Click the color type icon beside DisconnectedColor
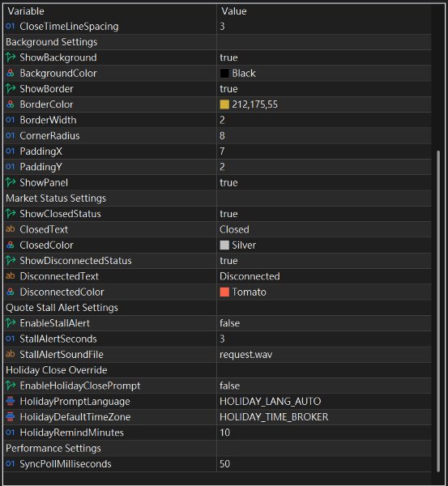Screen dimensions: 448x486 pyautogui.click(x=11, y=292)
